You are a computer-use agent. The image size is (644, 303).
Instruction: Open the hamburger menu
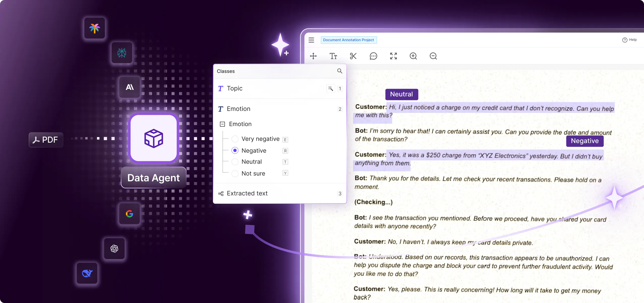point(311,40)
